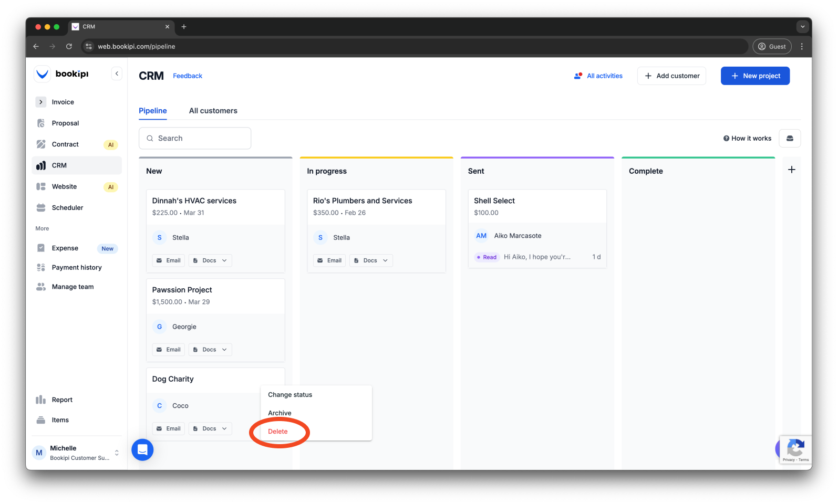Open Docs dropdown on Rio's Plumbers card
This screenshot has width=838, height=504.
(371, 260)
